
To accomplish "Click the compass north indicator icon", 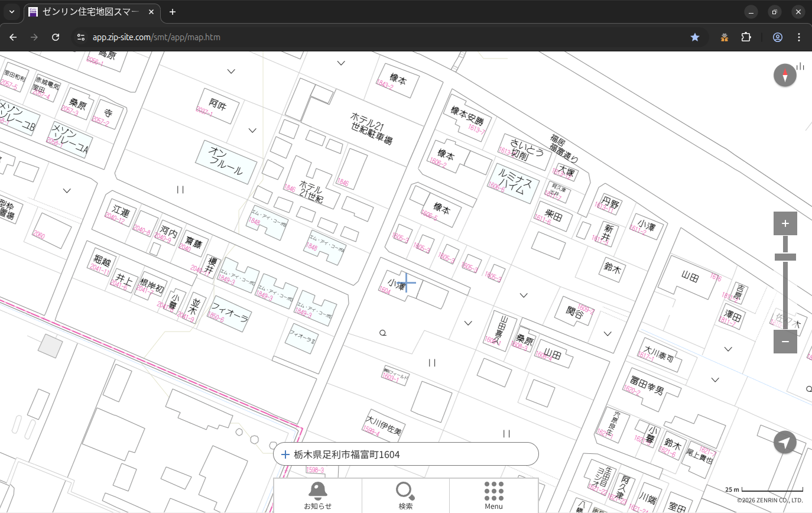I will 785,76.
